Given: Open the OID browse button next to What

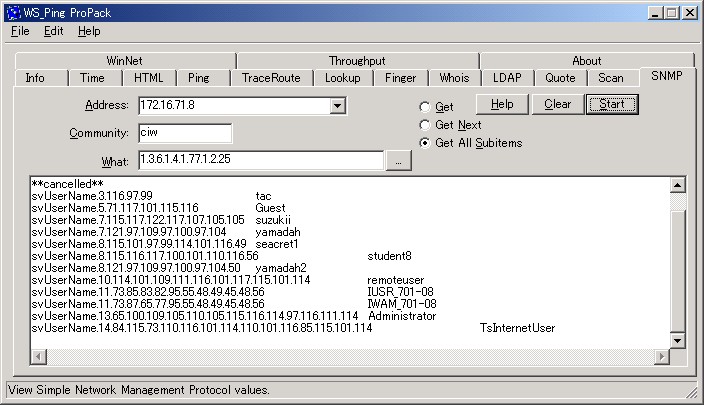Looking at the screenshot, I should (398, 161).
